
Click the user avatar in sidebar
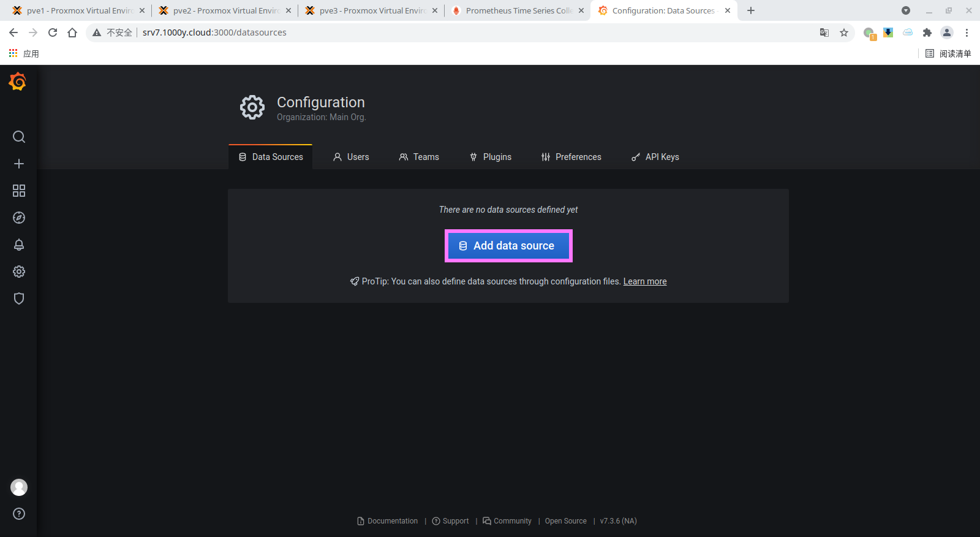[19, 487]
